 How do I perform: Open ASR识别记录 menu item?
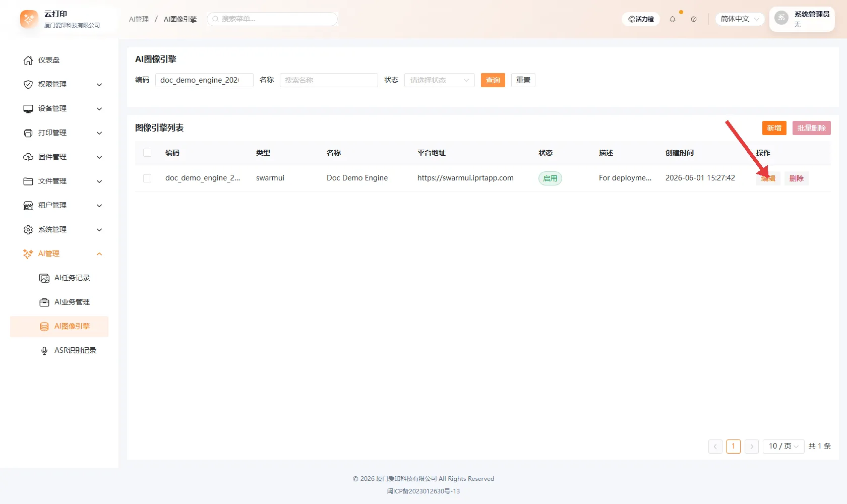(59, 351)
